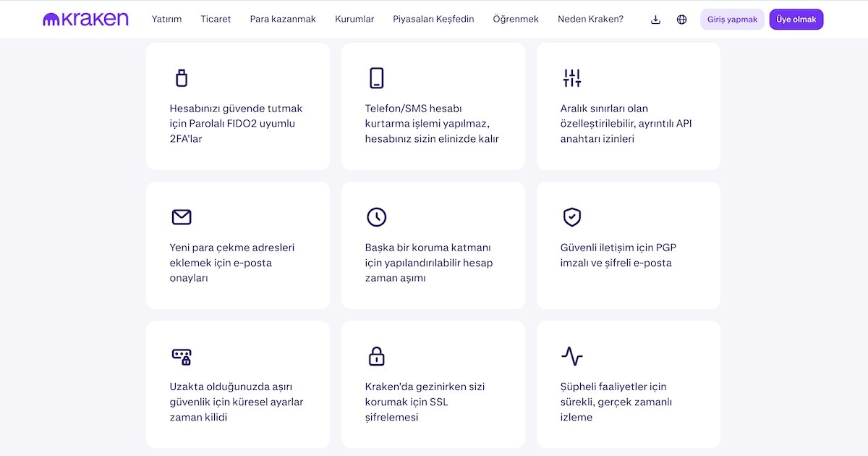Click the Giriş yapmak button

[x=732, y=19]
